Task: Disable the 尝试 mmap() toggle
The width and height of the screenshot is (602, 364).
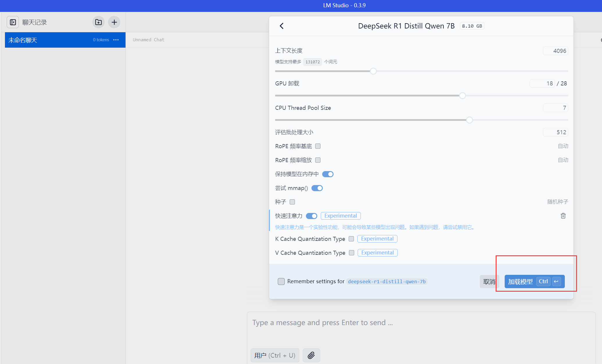Action: (x=317, y=188)
